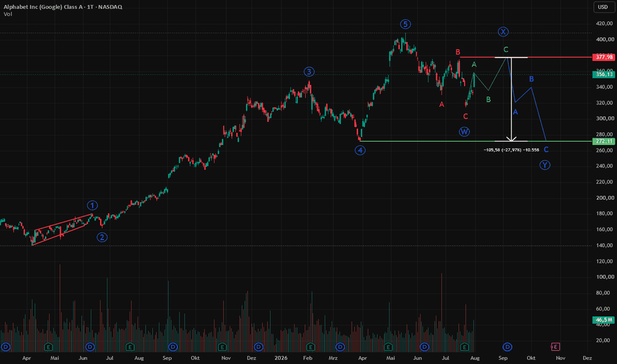Click the green 272,11 price line label
This screenshot has height=364, width=617.
[604, 141]
